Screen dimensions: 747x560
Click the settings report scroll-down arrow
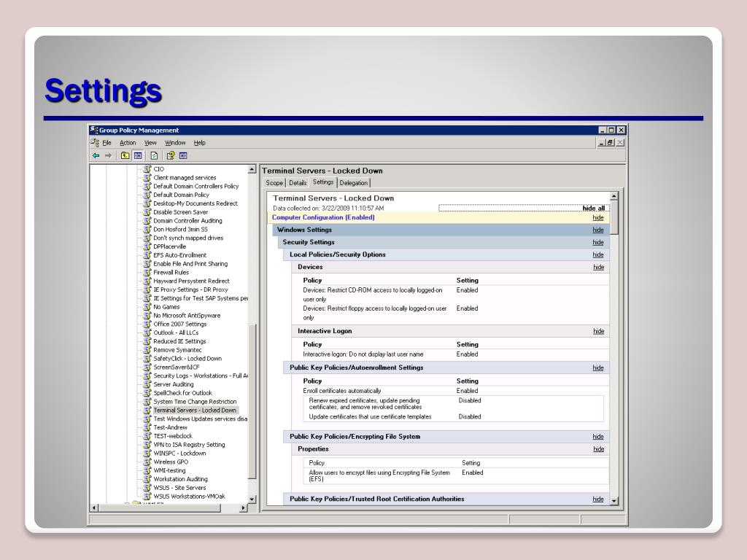(x=614, y=501)
